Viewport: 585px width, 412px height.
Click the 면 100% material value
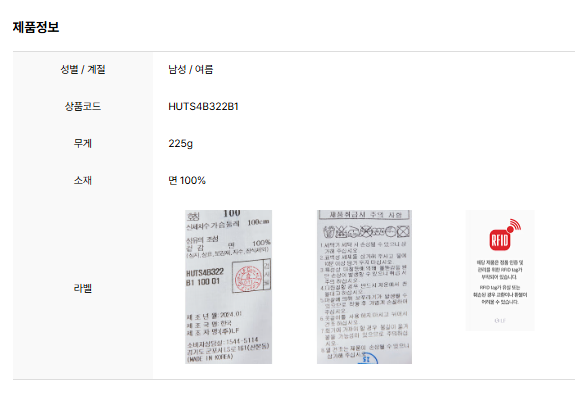tap(187, 180)
